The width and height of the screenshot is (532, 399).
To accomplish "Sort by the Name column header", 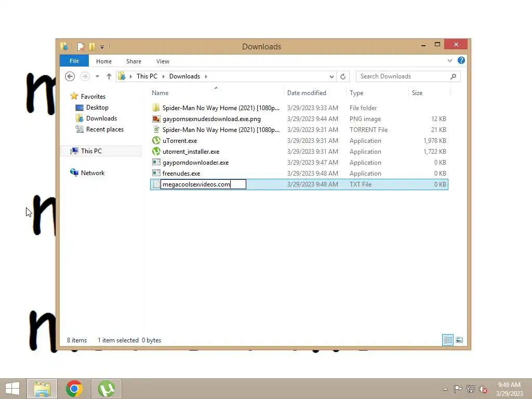I will pos(160,93).
